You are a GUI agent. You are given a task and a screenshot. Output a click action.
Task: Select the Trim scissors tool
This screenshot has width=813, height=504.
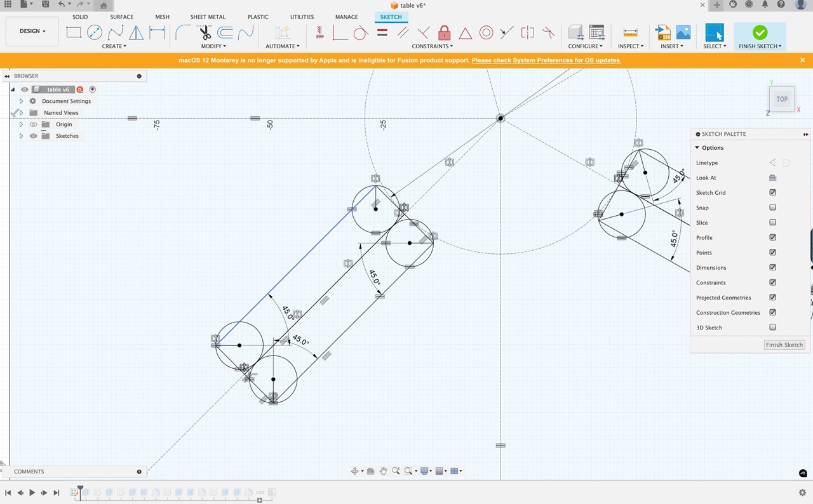[x=205, y=32]
